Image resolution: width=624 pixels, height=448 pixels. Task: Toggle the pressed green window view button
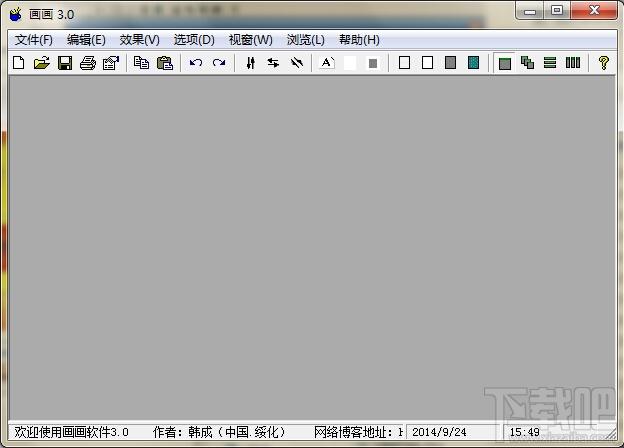505,63
